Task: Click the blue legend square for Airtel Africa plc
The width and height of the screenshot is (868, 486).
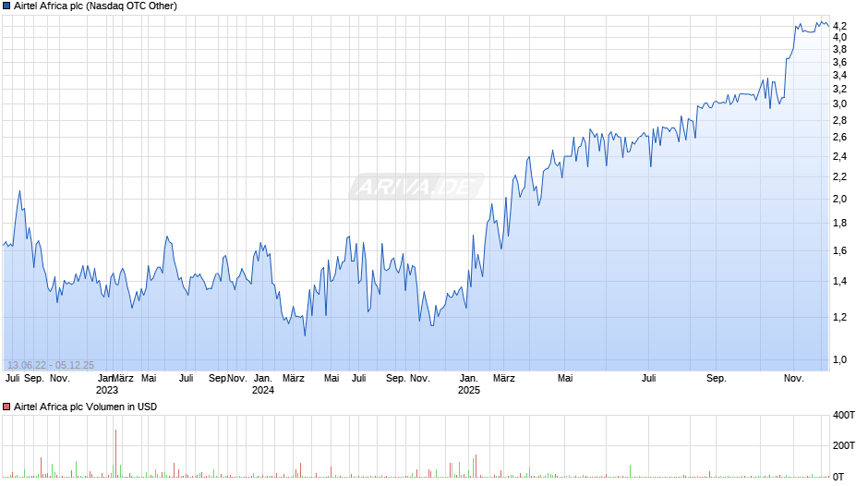Action: (x=6, y=6)
